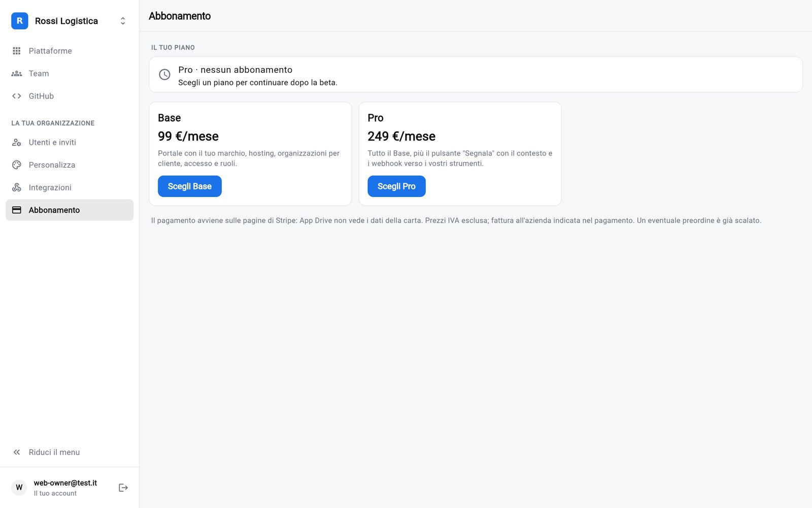Open Utenti e inviti
812x508 pixels.
tap(70, 143)
